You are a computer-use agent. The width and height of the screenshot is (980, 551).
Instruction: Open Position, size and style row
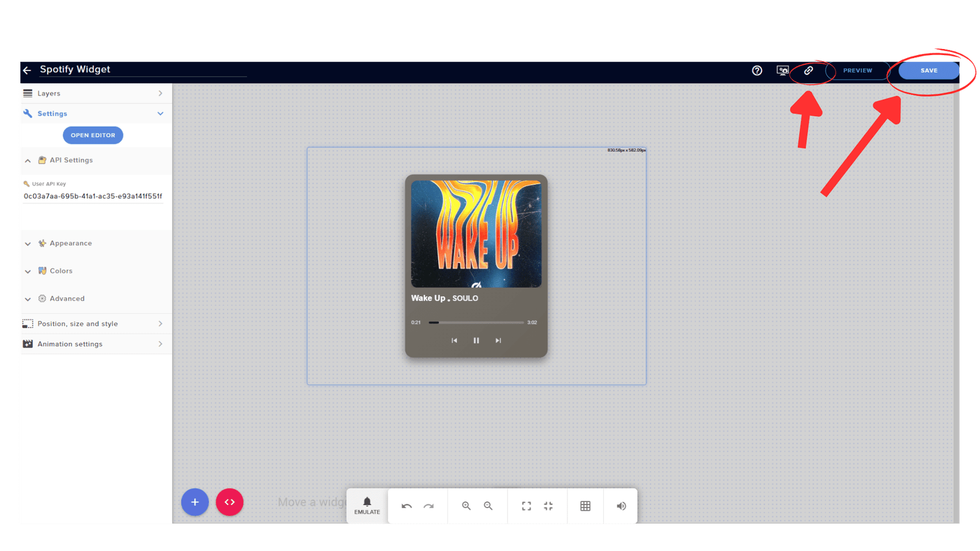pyautogui.click(x=96, y=324)
